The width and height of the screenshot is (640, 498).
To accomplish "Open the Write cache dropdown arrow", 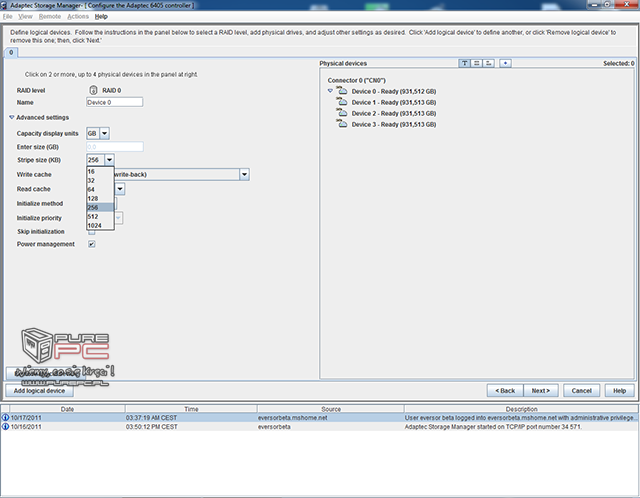I will click(x=244, y=175).
